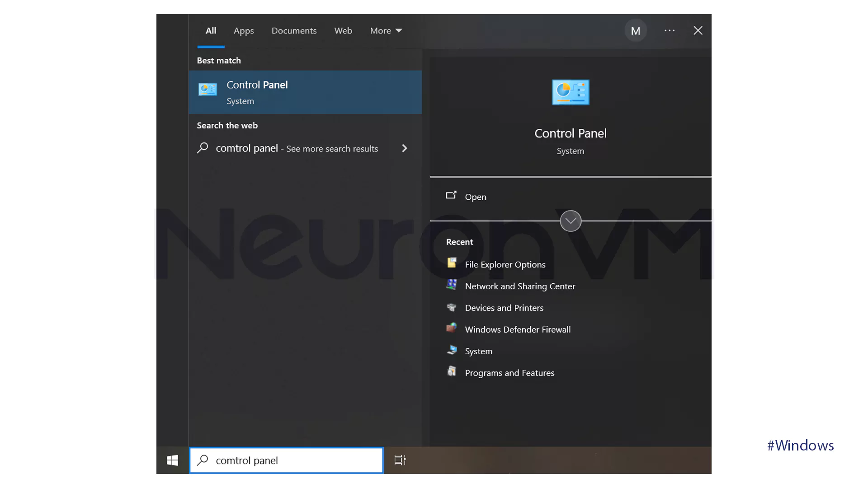Click the large Control Panel preview icon
The image size is (868, 488).
coord(570,92)
